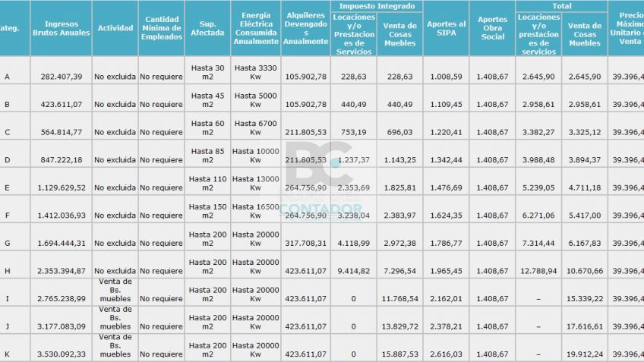644x362 pixels.
Task: Click total value 19.912,24
Action: (x=585, y=354)
